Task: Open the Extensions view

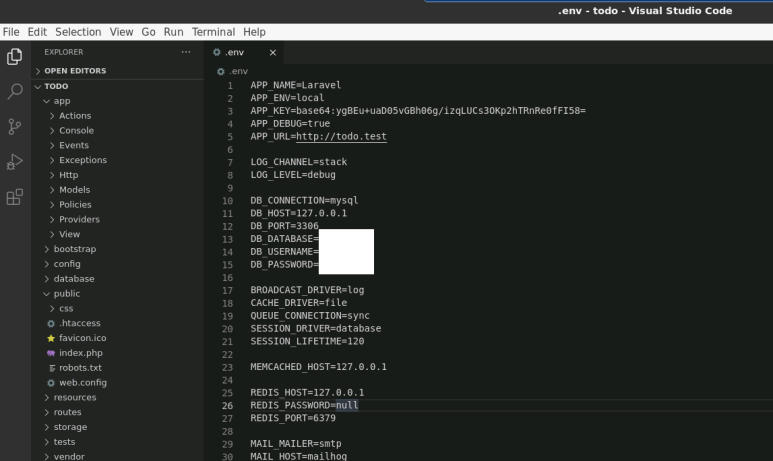Action: click(x=15, y=197)
